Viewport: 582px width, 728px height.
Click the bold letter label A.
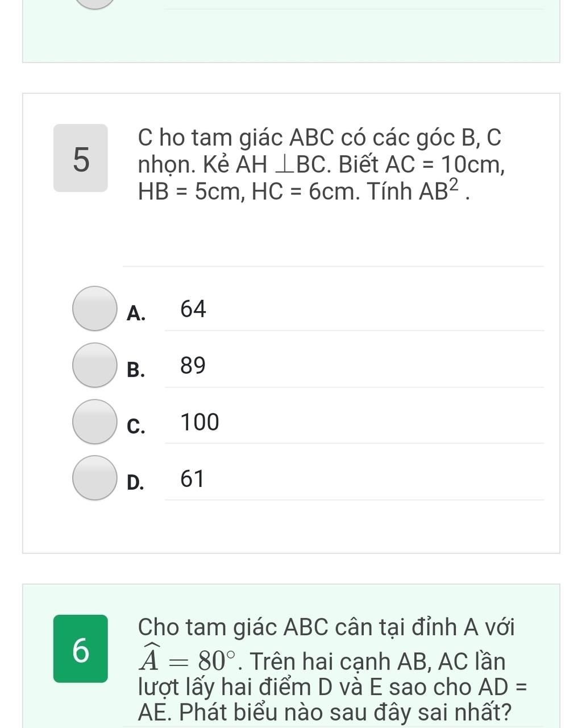click(136, 313)
